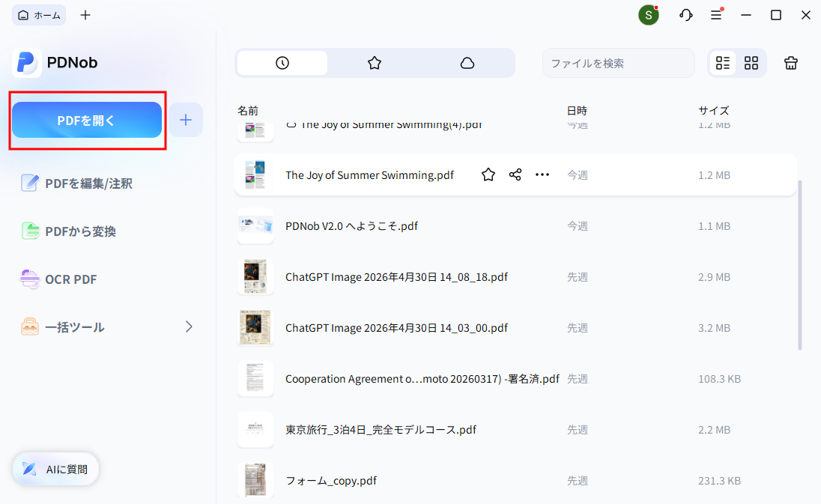821x504 pixels.
Task: Click the 108.3 KB size value
Action: pos(719,378)
